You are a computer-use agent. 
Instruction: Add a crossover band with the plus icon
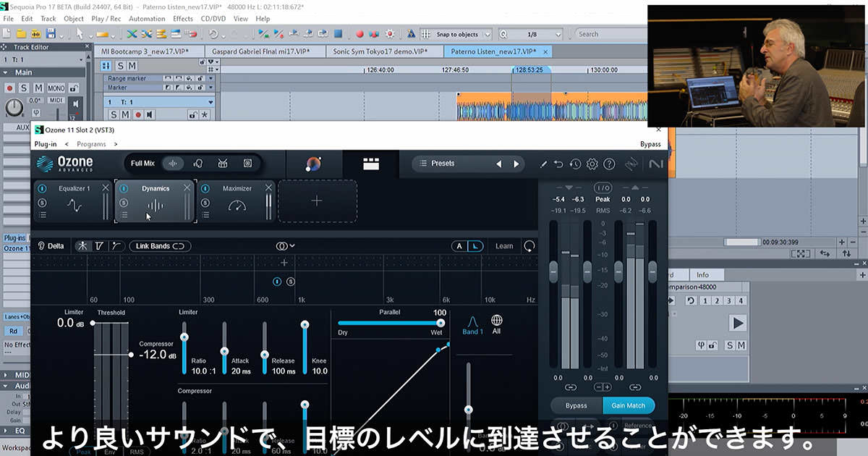coord(284,263)
